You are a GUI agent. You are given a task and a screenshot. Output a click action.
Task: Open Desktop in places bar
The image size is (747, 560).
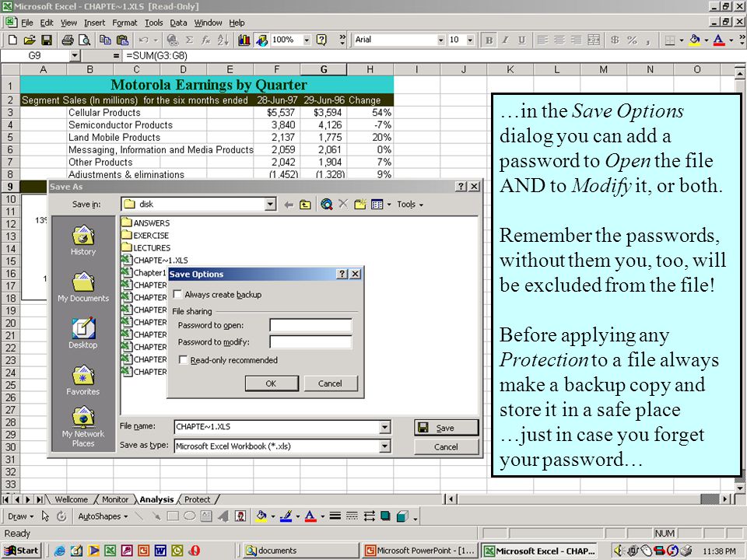pyautogui.click(x=83, y=333)
